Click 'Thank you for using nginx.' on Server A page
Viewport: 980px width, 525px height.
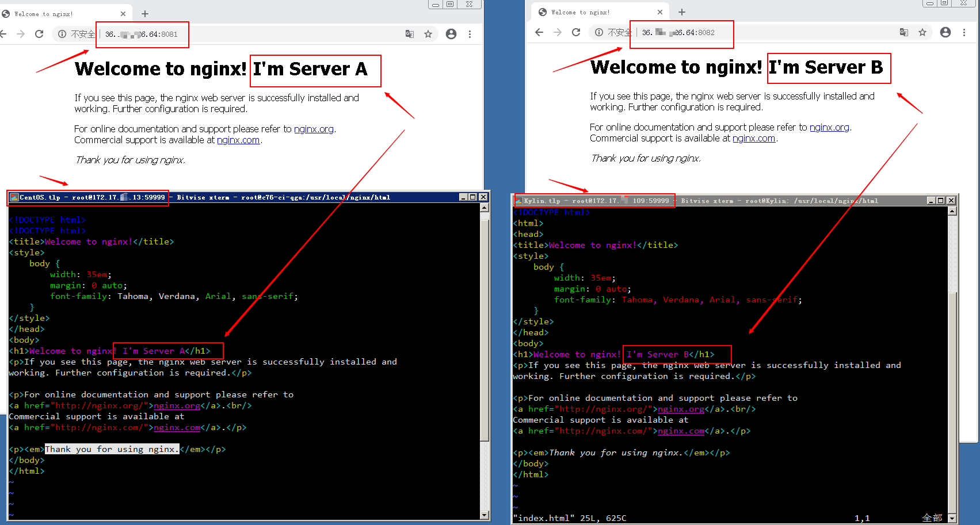(130, 160)
